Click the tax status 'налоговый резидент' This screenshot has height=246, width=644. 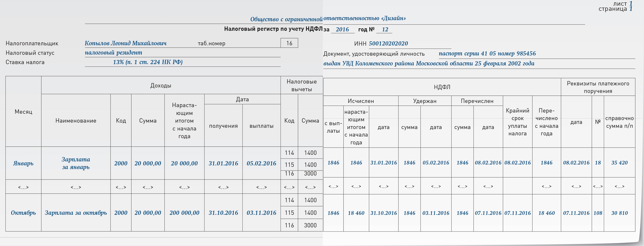click(x=113, y=53)
